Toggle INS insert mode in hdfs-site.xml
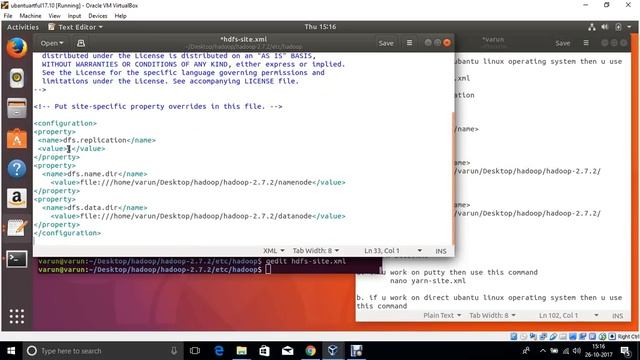 [x=441, y=251]
